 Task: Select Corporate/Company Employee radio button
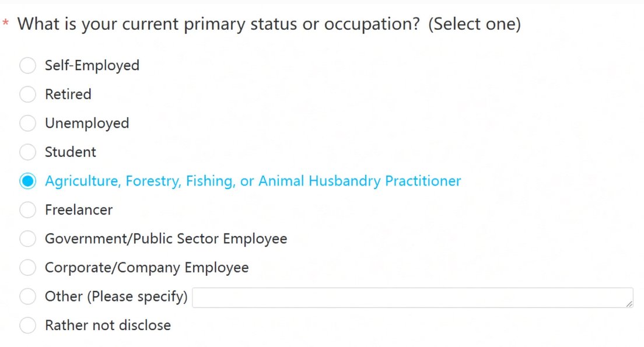tap(27, 268)
